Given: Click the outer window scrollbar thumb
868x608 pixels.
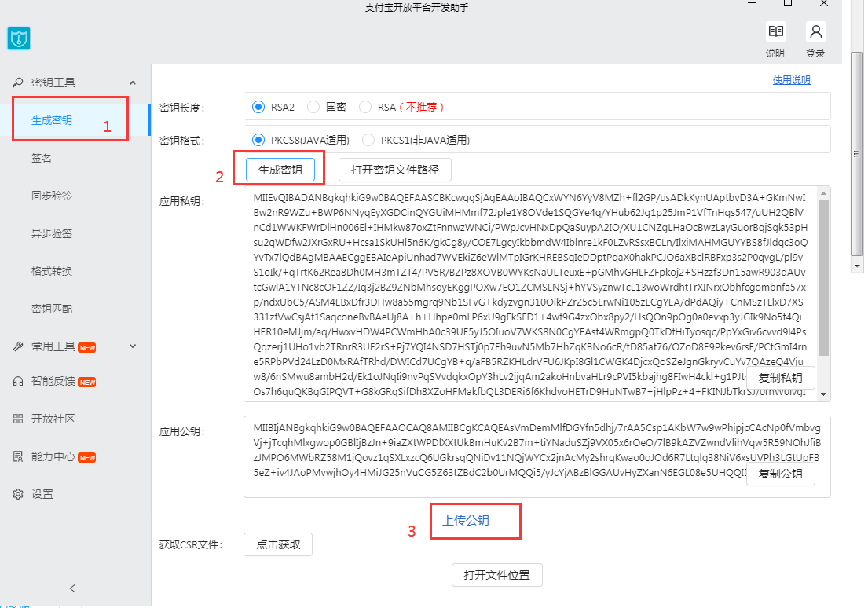Looking at the screenshot, I should [x=856, y=154].
